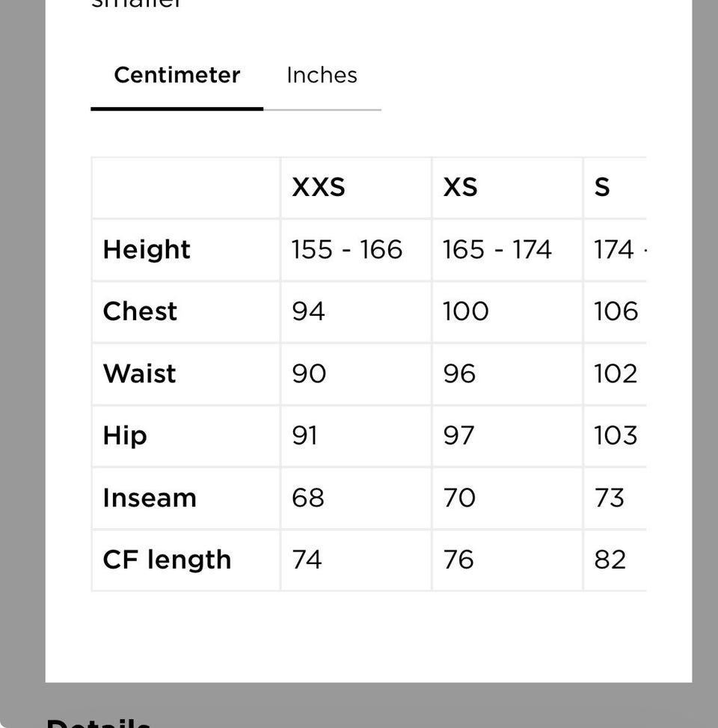The image size is (718, 728).
Task: Click the S CF length value 82
Action: coord(610,560)
